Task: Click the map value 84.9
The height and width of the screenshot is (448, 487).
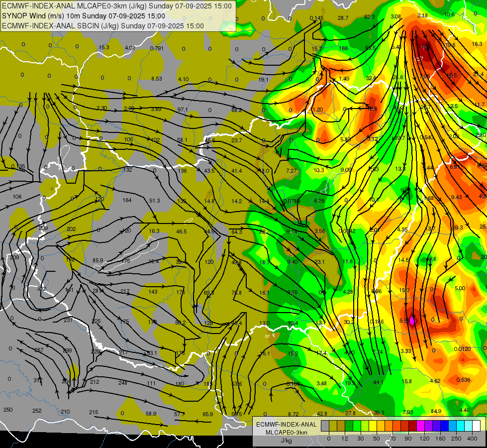Action: 436,411
